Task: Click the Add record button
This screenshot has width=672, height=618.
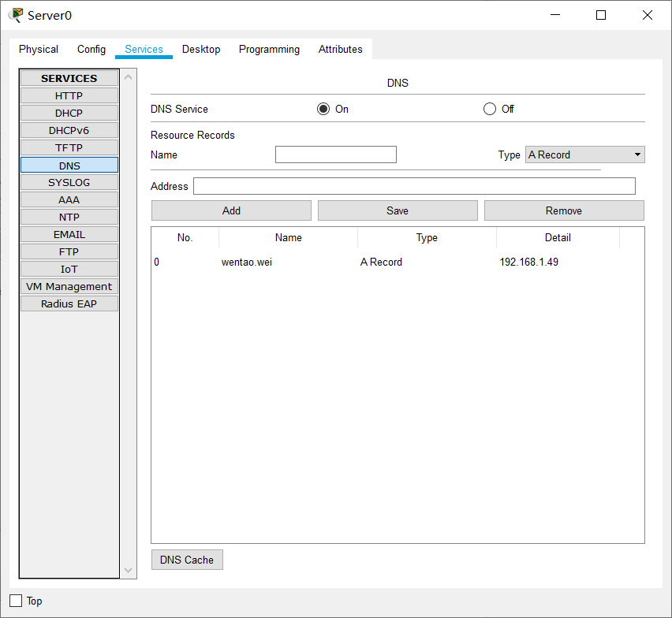Action: click(231, 210)
